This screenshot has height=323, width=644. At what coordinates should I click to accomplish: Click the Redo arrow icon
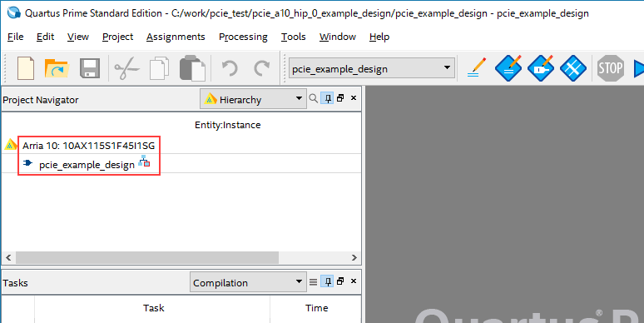(x=261, y=68)
